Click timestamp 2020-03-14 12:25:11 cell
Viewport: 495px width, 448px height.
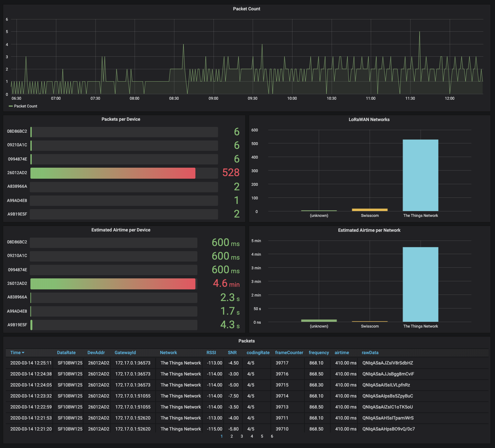click(x=31, y=363)
